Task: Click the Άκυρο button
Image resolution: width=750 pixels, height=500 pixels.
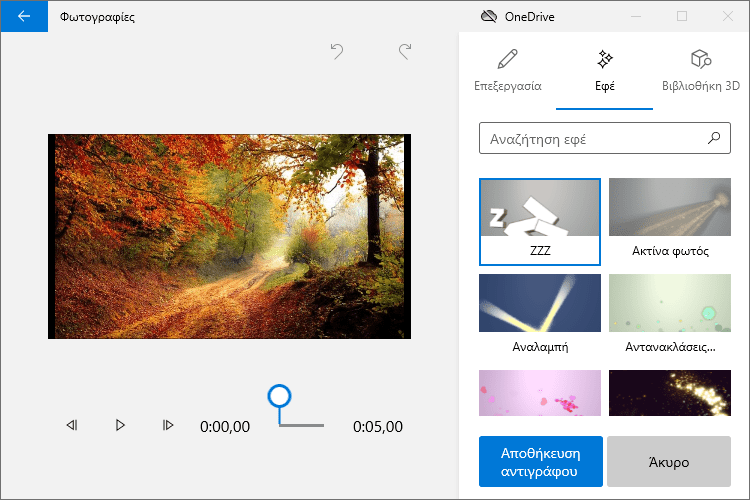Action: click(x=669, y=462)
